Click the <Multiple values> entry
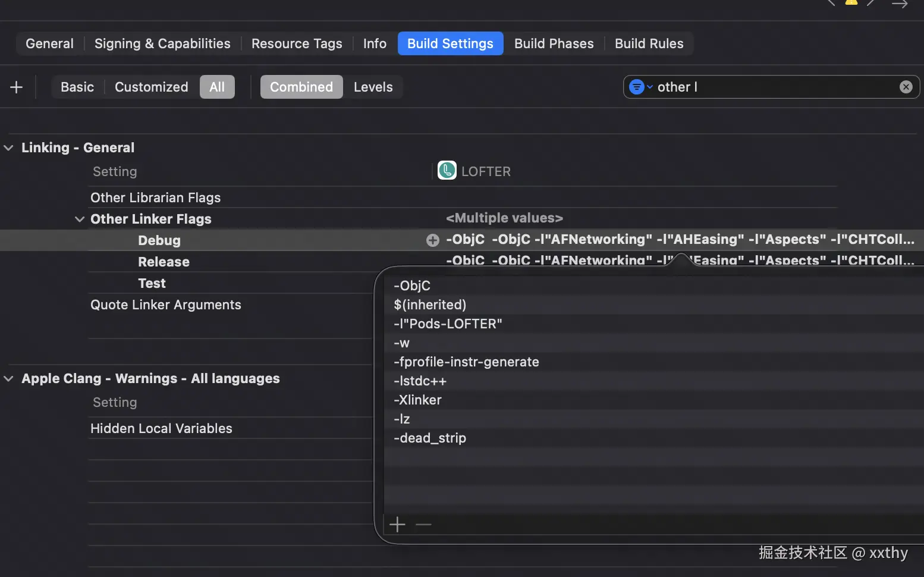The image size is (924, 577). point(504,218)
